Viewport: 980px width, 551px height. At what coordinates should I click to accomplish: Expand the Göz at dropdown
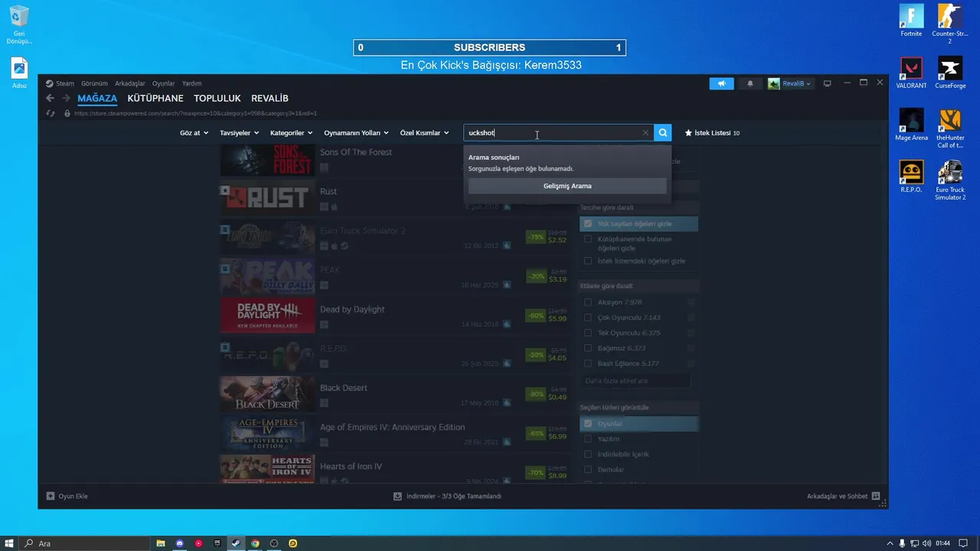coord(194,133)
